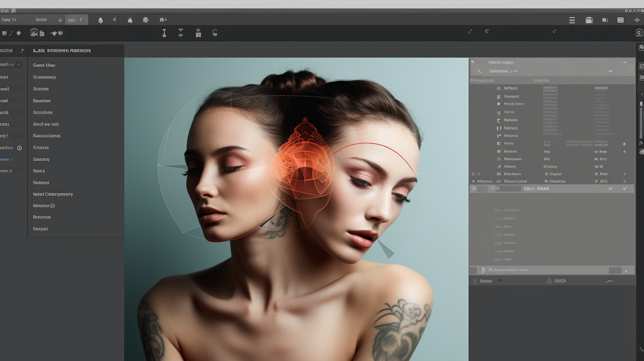Click the rectangular panel layout icon in top bar
The width and height of the screenshot is (644, 361).
[x=620, y=20]
